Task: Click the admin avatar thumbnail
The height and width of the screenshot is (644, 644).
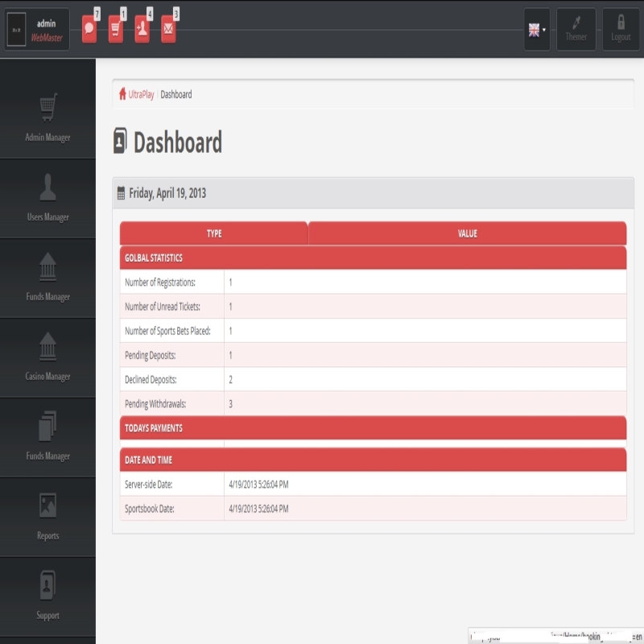Action: 16,30
